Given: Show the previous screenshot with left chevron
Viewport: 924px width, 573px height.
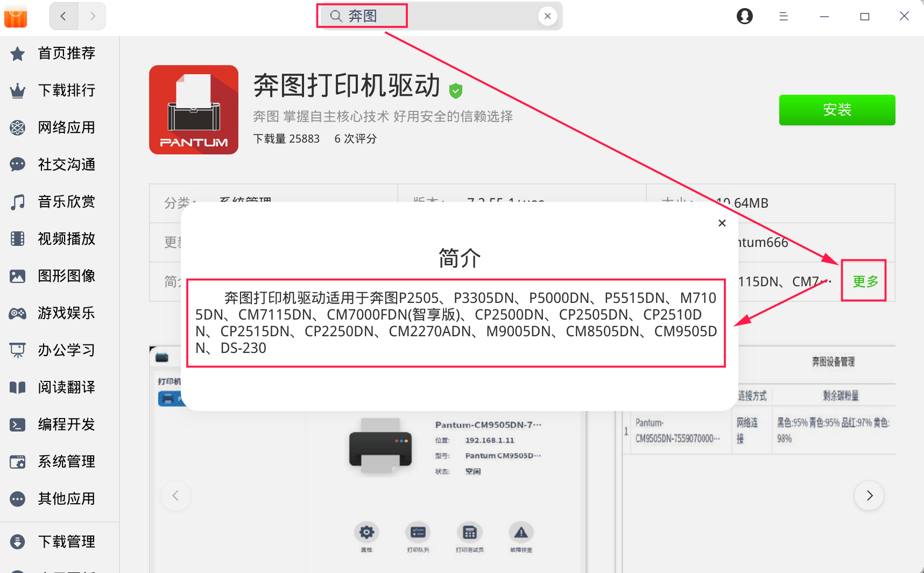Looking at the screenshot, I should (175, 496).
